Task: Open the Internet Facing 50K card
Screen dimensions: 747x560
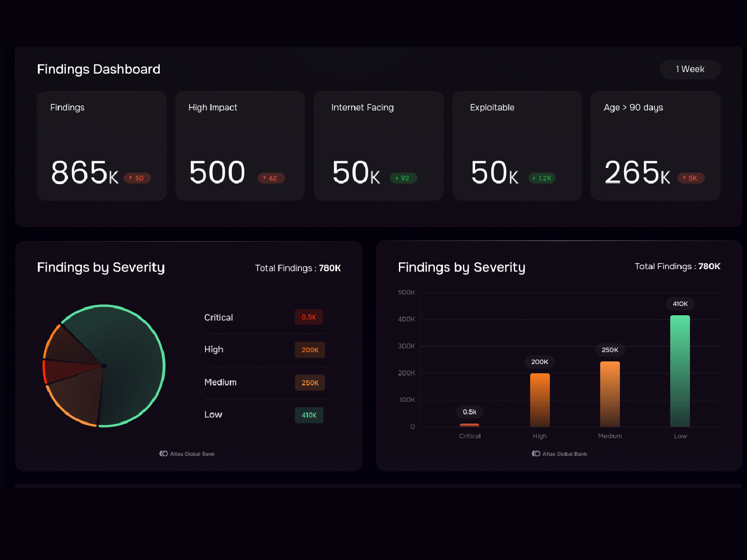Action: point(378,146)
